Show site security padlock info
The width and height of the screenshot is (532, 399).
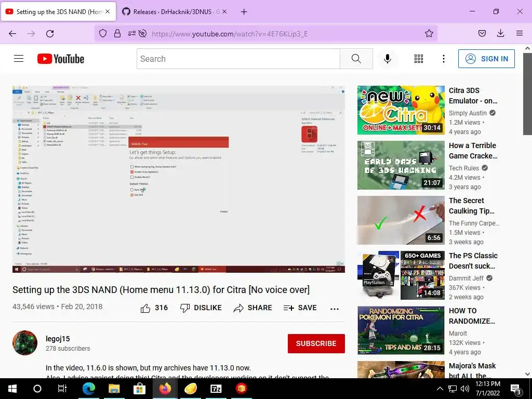[117, 33]
